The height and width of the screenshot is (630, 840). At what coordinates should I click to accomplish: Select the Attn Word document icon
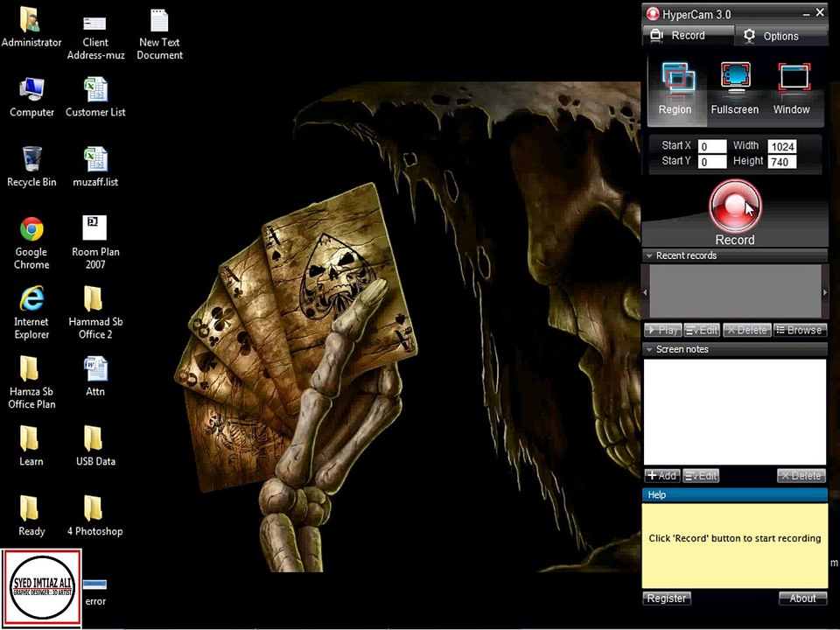click(95, 376)
